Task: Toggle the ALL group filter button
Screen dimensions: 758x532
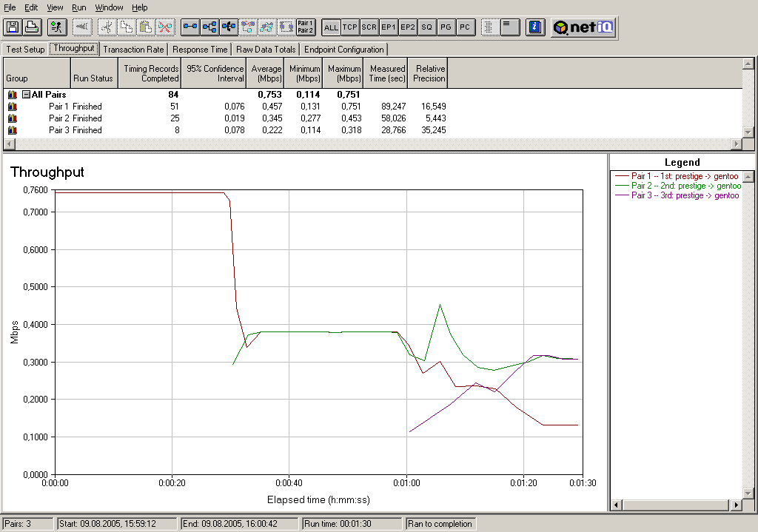Action: tap(331, 27)
